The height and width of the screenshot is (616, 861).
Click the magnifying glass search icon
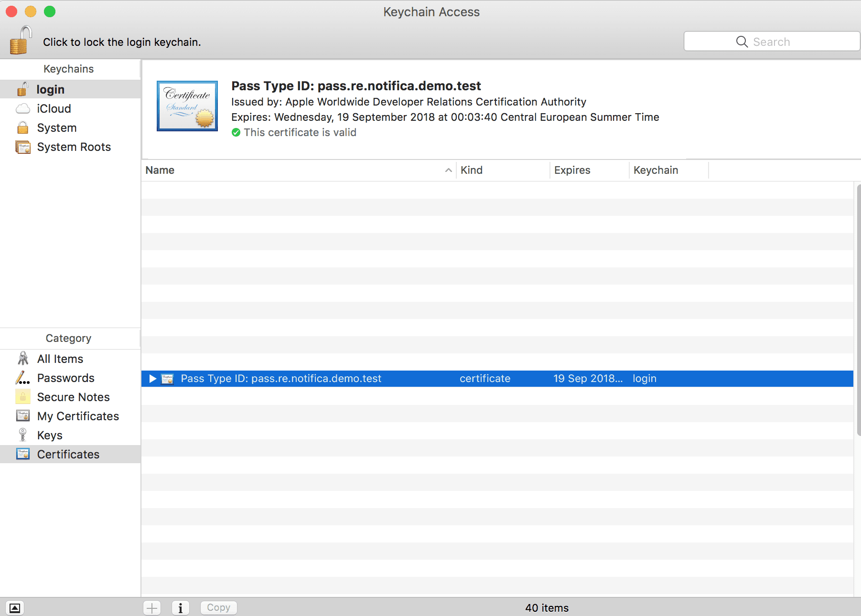pyautogui.click(x=742, y=42)
